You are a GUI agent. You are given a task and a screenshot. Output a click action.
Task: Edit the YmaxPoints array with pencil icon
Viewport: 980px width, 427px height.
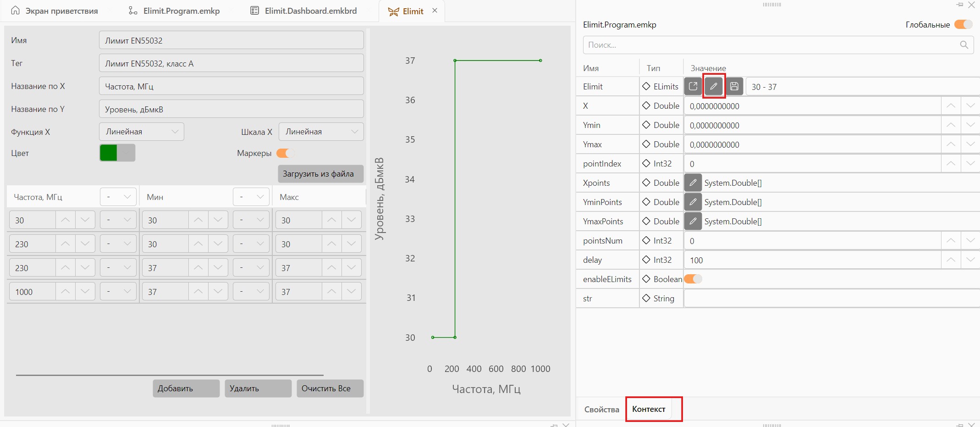coord(693,221)
